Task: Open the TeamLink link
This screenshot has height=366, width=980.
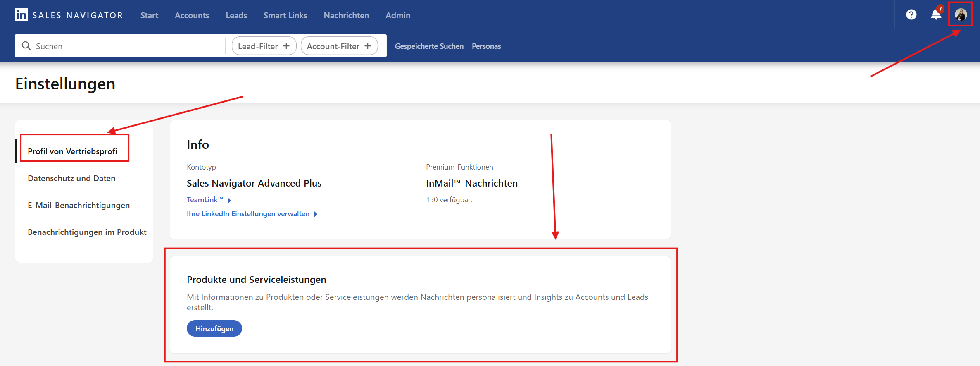Action: click(x=205, y=200)
